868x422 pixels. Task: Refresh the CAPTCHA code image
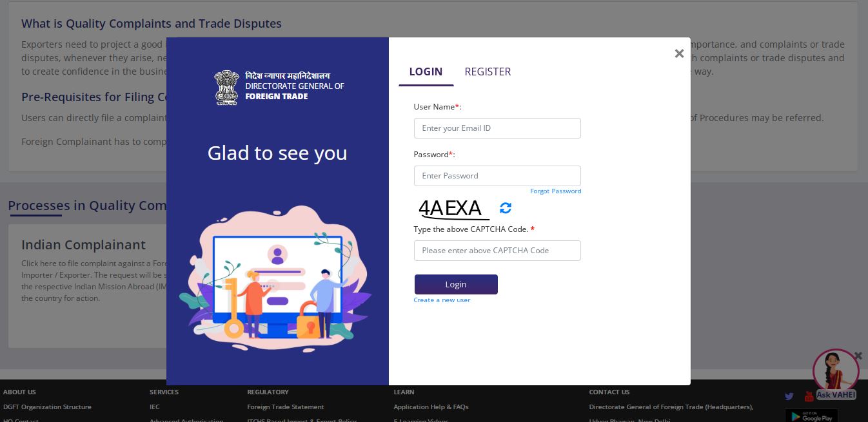[x=506, y=208]
